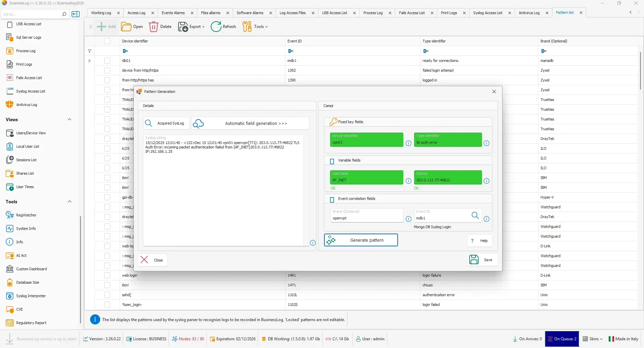
Task: Click the trash Delete toolbar icon
Action: (x=154, y=27)
